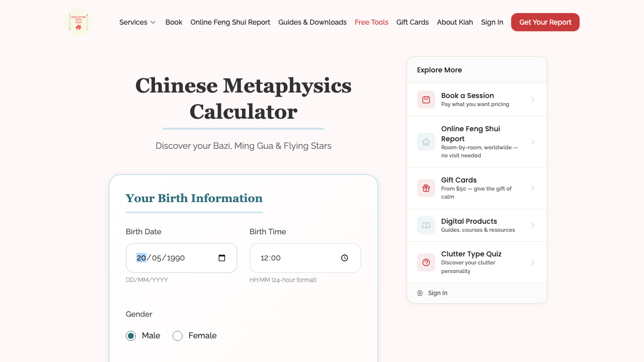The image size is (644, 362).
Task: Click chevron on Digital Products row
Action: click(533, 225)
